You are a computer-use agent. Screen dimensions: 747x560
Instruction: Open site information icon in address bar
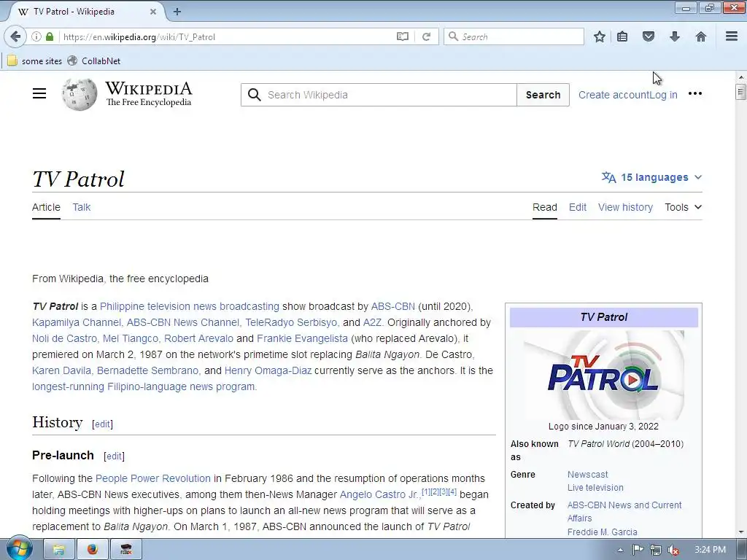[36, 36]
